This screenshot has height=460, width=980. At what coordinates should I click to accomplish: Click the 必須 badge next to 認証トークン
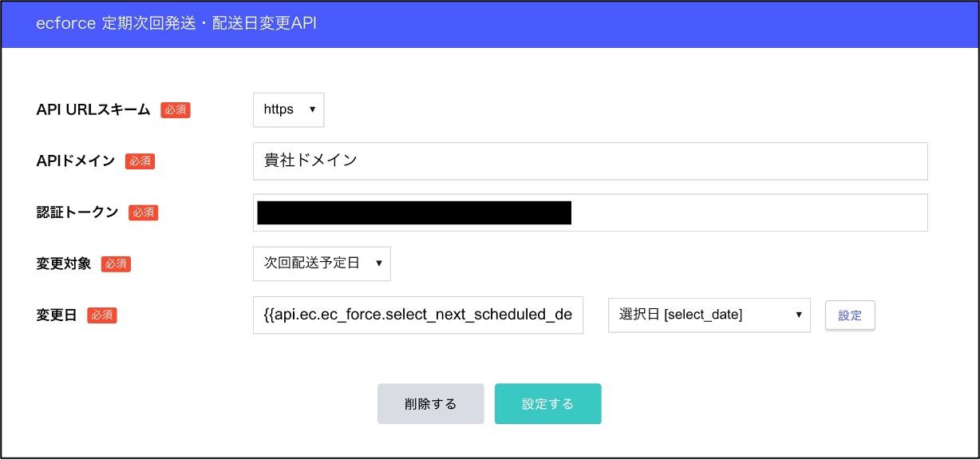(x=144, y=212)
